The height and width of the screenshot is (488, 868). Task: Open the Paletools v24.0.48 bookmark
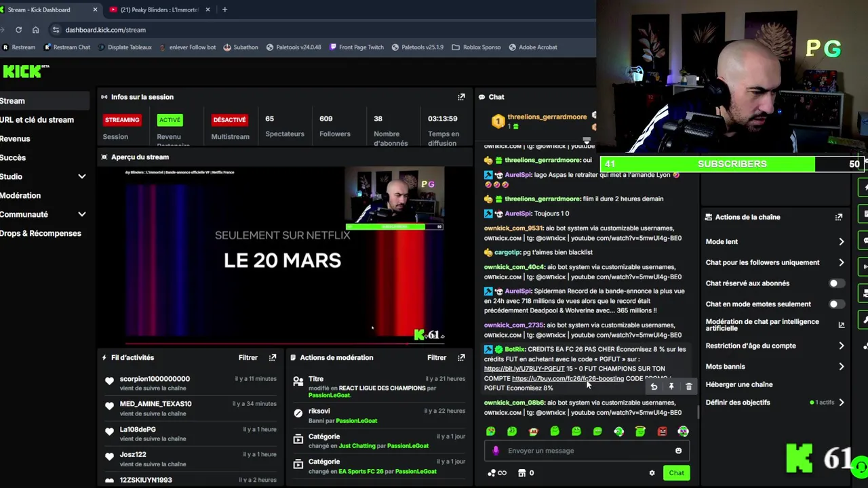tap(293, 47)
